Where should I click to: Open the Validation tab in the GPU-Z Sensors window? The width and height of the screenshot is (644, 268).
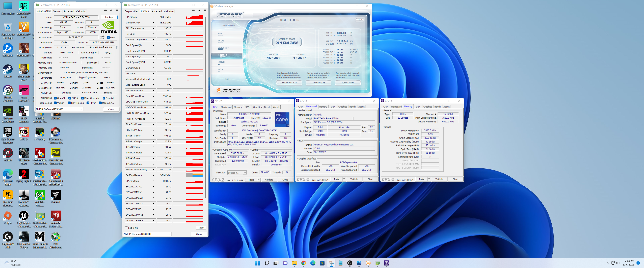[x=169, y=11]
